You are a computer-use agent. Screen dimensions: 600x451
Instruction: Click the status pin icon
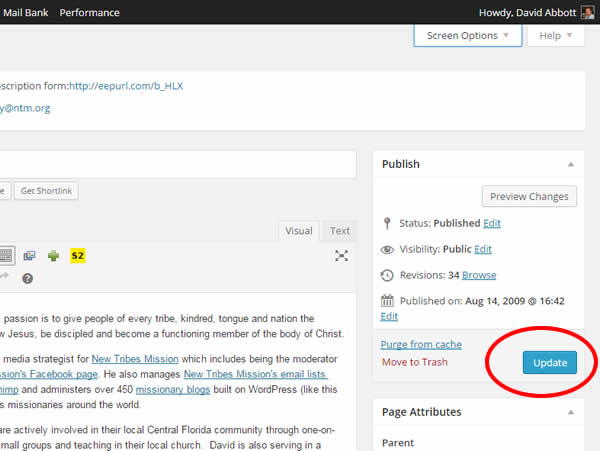click(387, 223)
